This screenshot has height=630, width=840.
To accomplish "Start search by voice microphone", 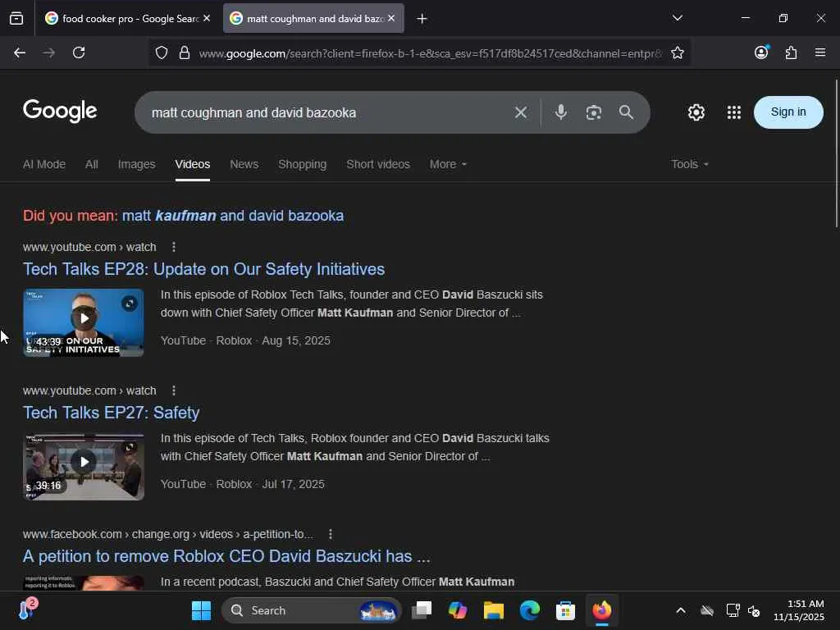I will (x=560, y=112).
